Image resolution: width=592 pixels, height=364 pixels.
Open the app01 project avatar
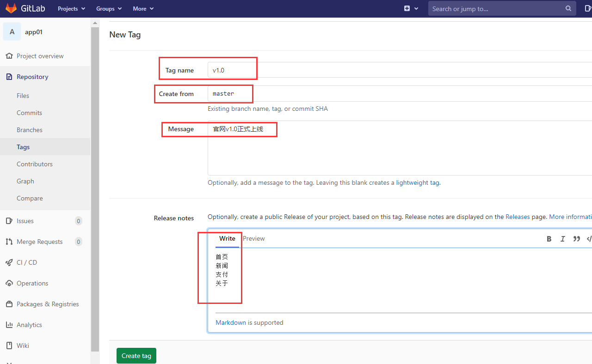12,32
